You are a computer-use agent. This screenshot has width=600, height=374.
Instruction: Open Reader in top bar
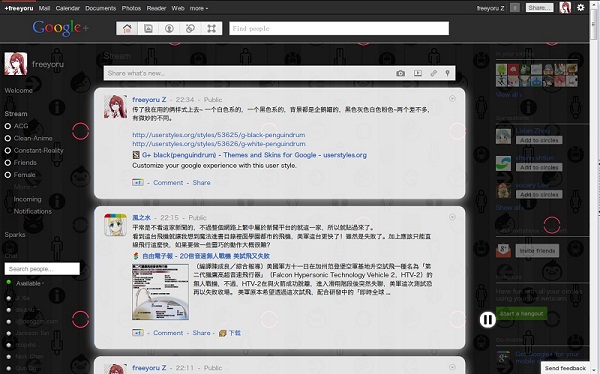pos(156,8)
